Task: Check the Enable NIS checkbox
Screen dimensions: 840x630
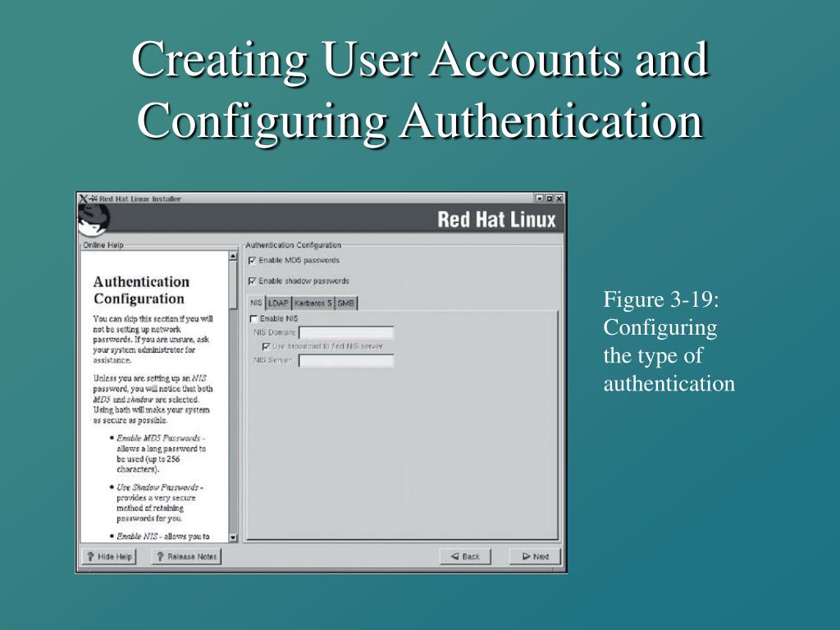Action: [x=254, y=319]
